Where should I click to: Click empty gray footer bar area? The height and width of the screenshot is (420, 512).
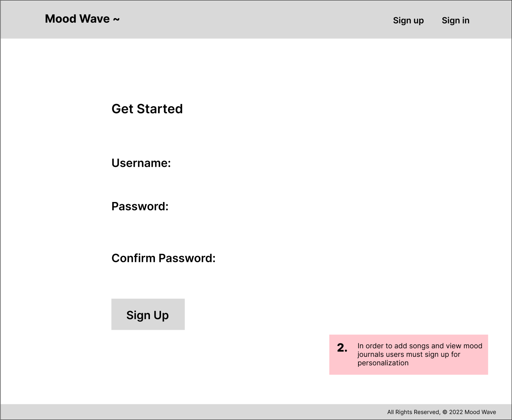pos(178,412)
